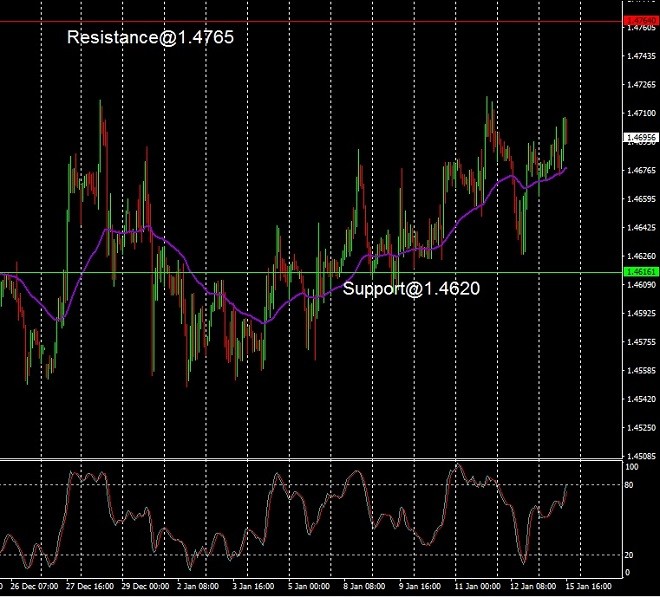Click the 1.47100 price axis label
660x597 pixels.
pos(641,113)
